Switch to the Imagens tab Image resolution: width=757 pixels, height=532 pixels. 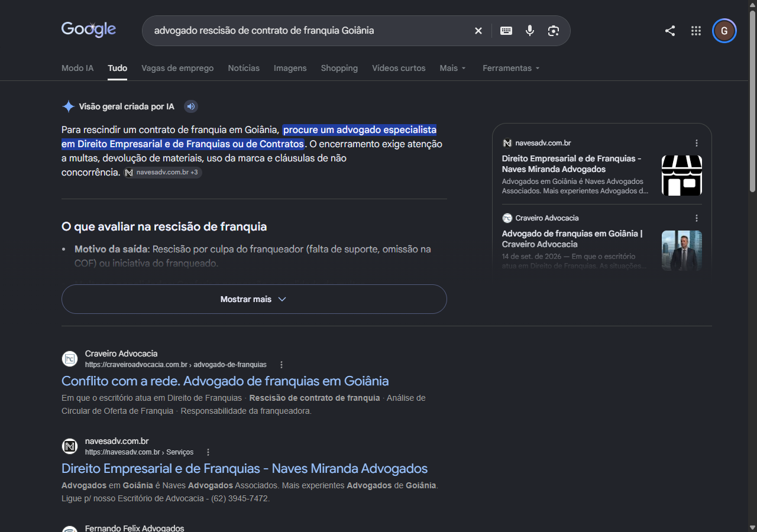pos(290,68)
